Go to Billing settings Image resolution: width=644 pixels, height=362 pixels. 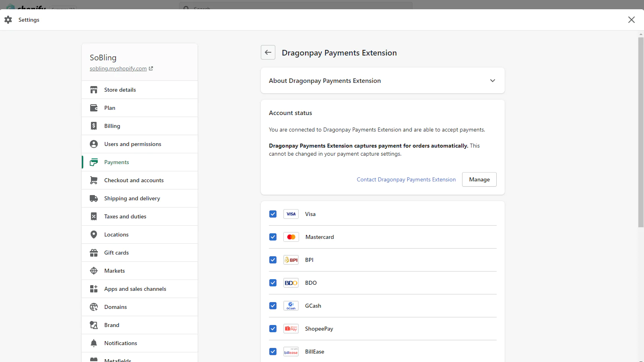tap(140, 126)
